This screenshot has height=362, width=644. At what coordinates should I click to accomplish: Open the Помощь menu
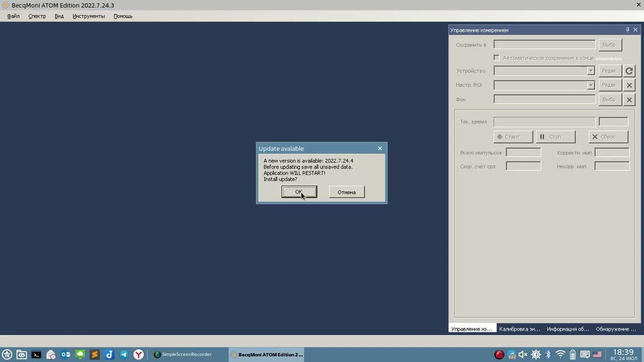(x=123, y=16)
